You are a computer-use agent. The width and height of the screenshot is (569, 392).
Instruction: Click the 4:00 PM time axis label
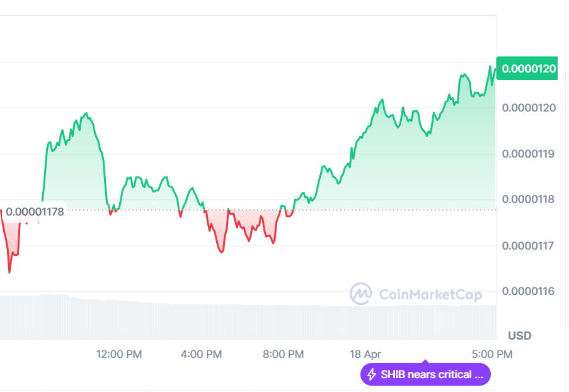[x=201, y=354]
